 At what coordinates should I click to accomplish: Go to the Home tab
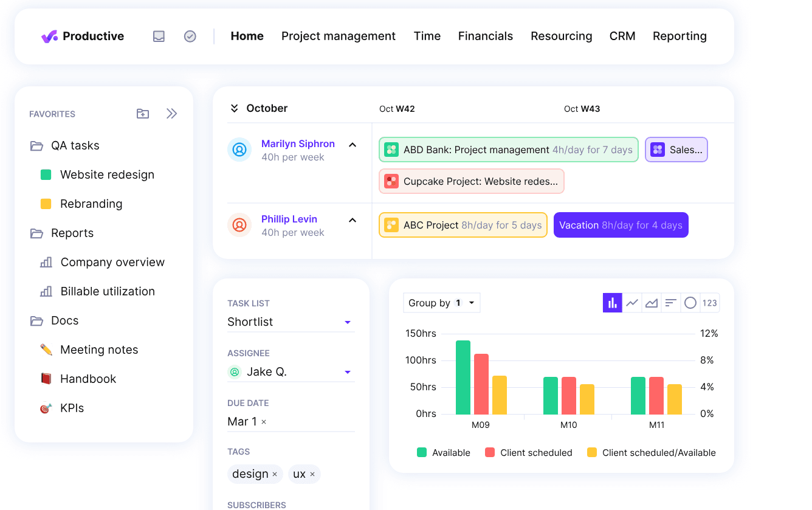coord(247,36)
